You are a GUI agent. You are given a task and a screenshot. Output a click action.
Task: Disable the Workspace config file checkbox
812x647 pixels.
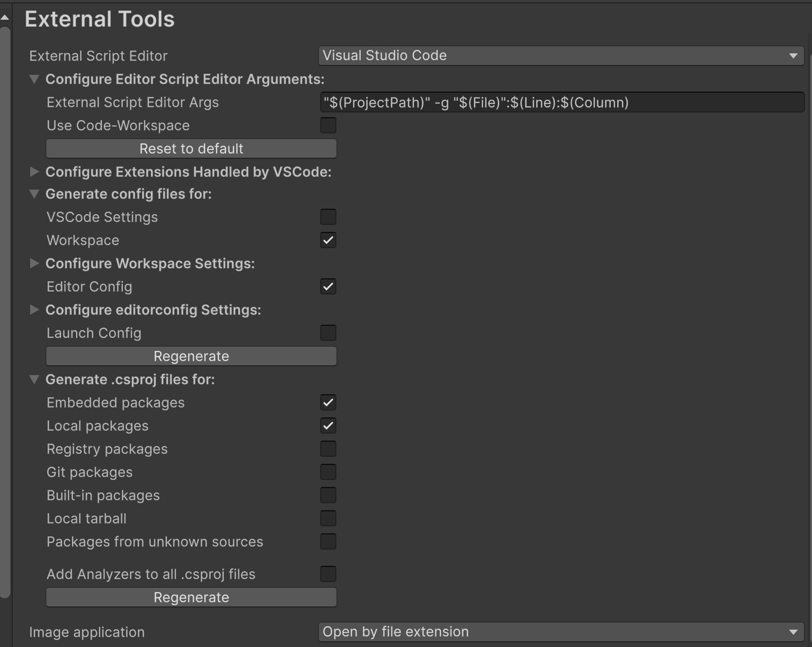[x=328, y=239]
